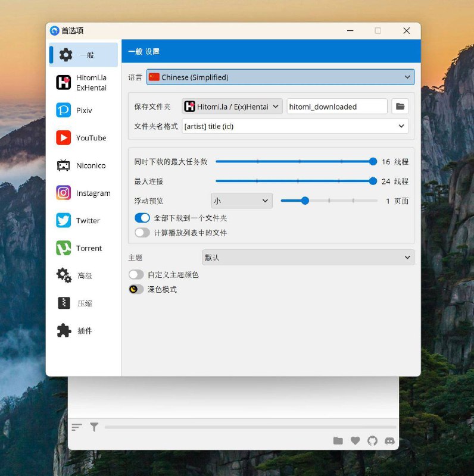
Task: Click the GitHub icon in bottom bar
Action: pyautogui.click(x=372, y=441)
